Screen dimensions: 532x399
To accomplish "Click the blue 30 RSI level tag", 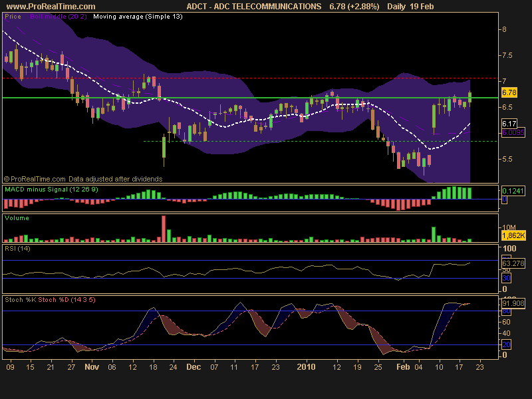I will 506,278.
